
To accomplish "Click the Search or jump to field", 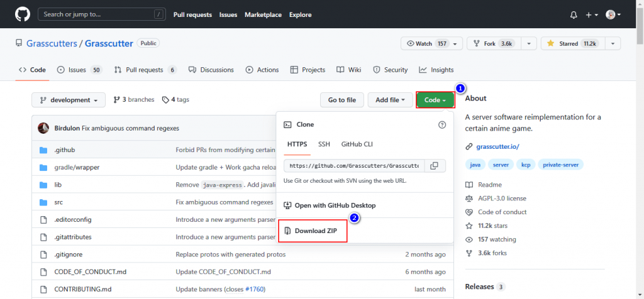I will (101, 14).
